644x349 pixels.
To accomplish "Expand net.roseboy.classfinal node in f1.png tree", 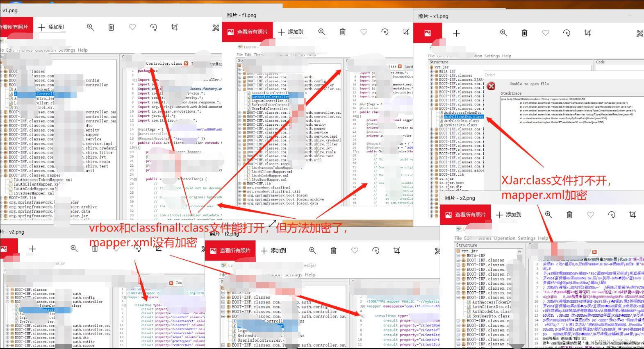I will tap(240, 188).
